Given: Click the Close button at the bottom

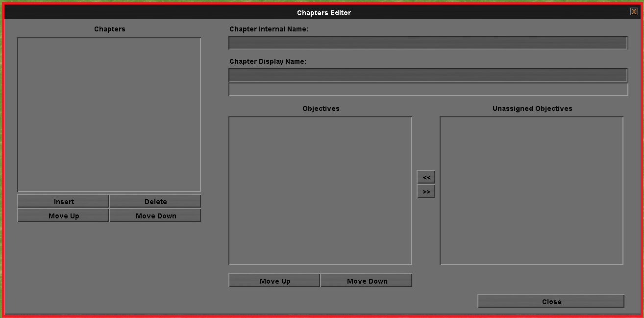Looking at the screenshot, I should point(551,301).
